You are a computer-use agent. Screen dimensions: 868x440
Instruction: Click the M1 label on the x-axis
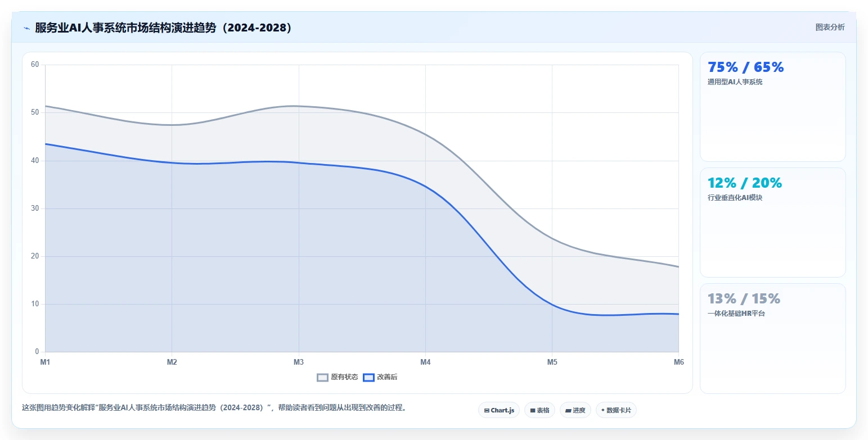45,362
